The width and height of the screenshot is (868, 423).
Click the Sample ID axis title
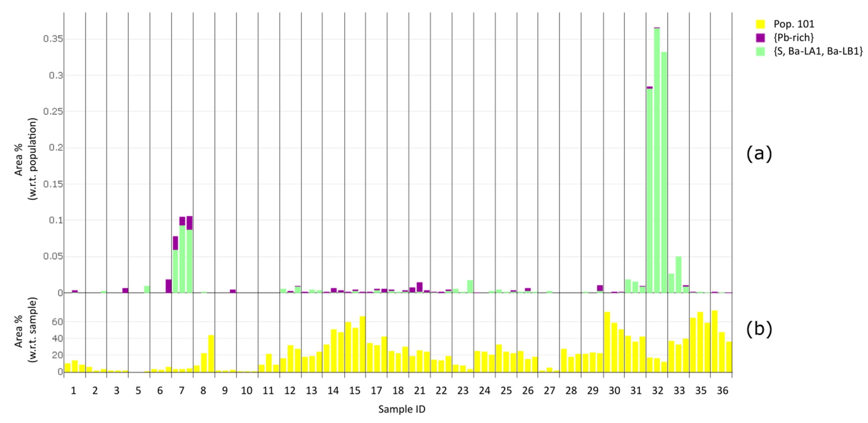(402, 410)
